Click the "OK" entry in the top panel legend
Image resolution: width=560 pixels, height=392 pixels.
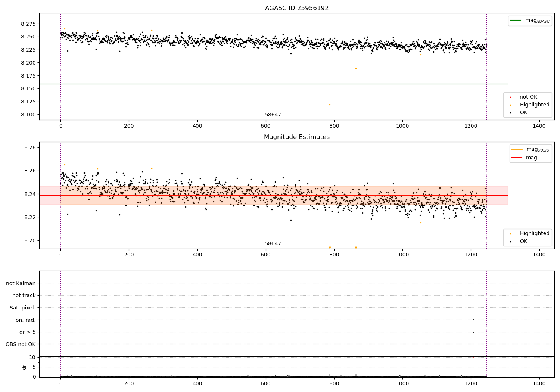pos(523,113)
